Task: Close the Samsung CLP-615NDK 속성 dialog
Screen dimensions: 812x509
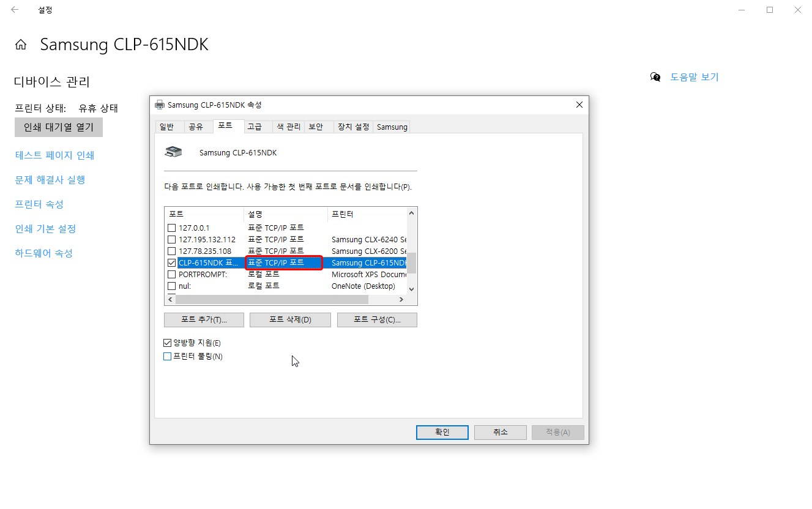Action: pos(579,105)
